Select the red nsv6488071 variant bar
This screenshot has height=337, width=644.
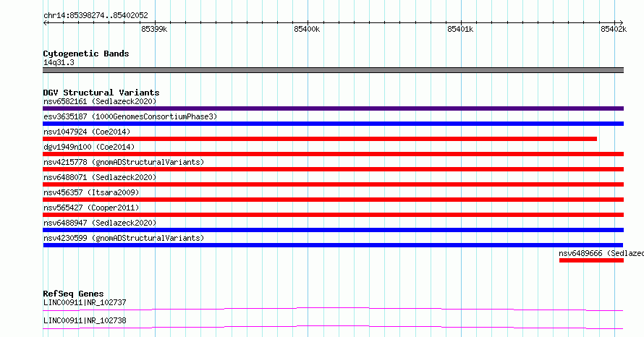tap(333, 184)
